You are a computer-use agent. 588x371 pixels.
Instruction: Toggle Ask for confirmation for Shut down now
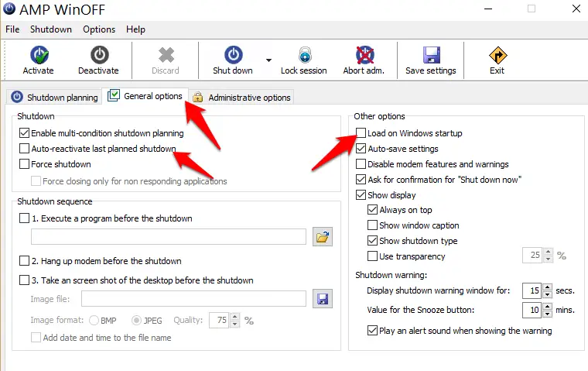point(361,180)
